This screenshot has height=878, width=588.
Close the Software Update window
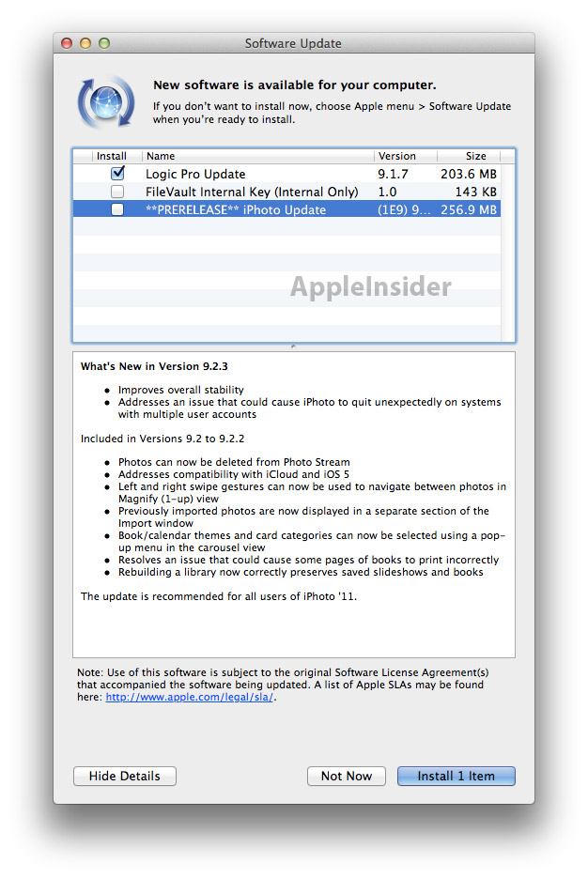click(67, 43)
